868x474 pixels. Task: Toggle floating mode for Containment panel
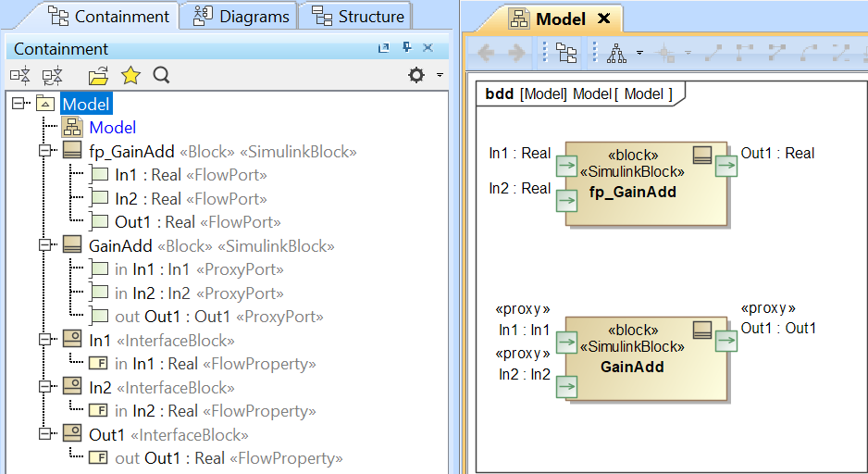coord(384,48)
